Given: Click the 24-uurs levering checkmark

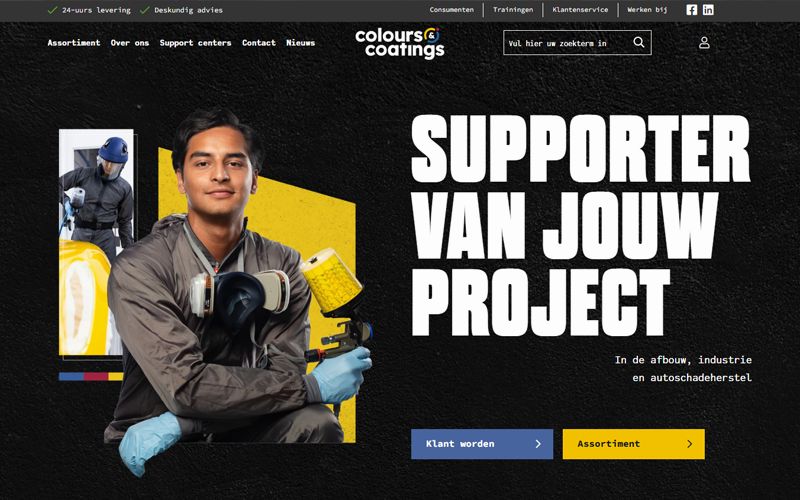Looking at the screenshot, I should pyautogui.click(x=52, y=10).
